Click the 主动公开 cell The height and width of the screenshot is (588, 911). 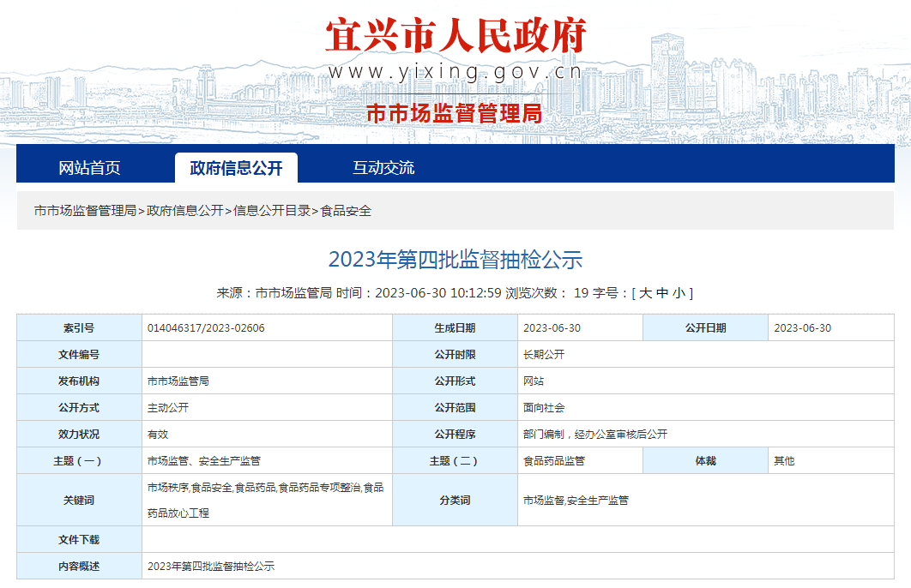tap(268, 407)
